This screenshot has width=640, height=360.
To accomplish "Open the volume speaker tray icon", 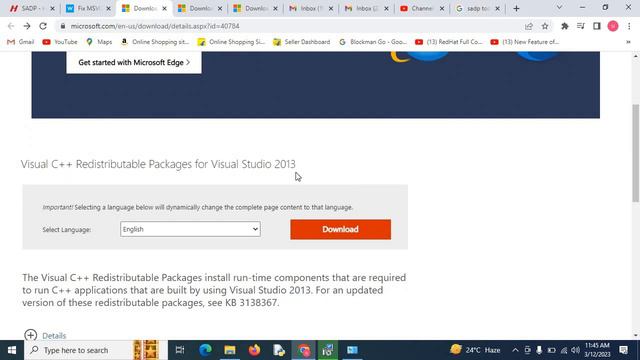I will (x=576, y=350).
